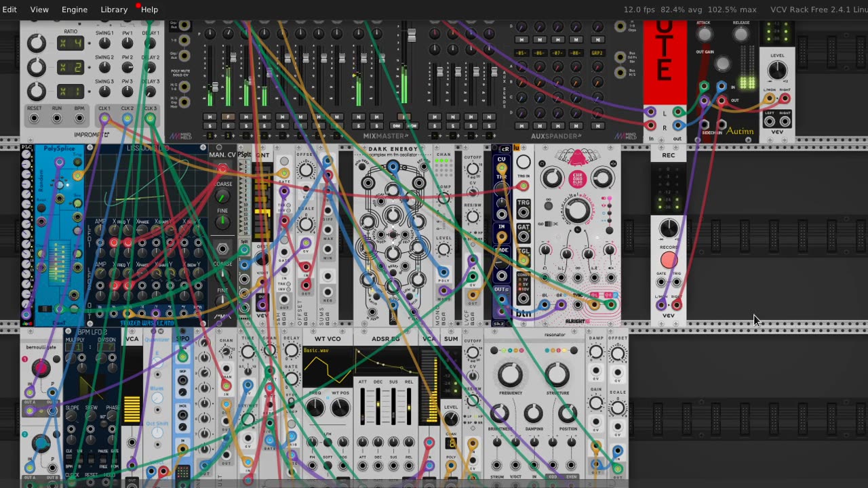Screen dimensions: 868x488
Task: Click the x2 ratio display
Action: click(71, 67)
